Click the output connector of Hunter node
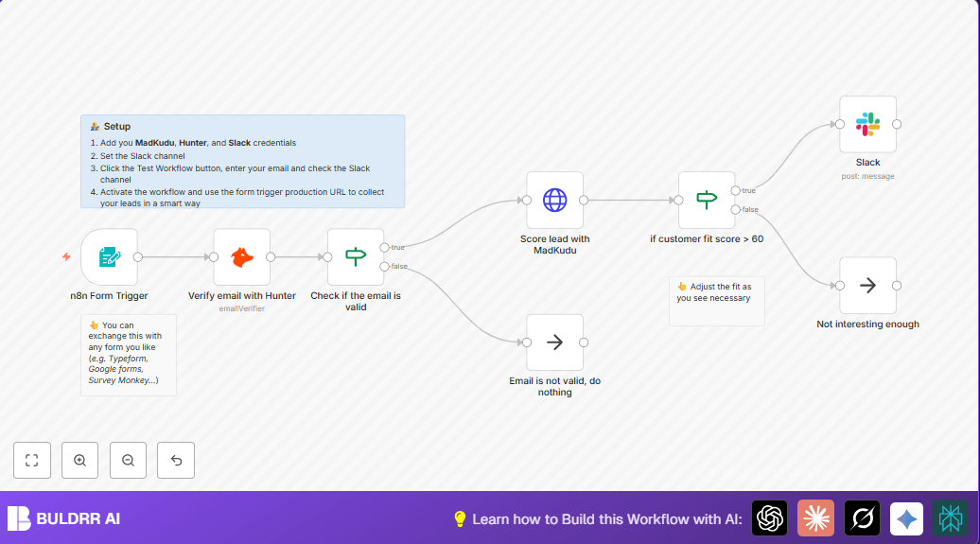 click(271, 257)
